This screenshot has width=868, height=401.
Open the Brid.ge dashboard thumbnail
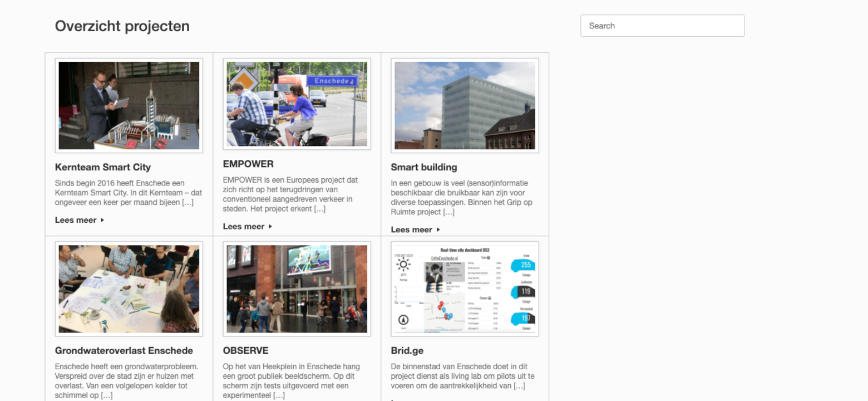click(465, 288)
